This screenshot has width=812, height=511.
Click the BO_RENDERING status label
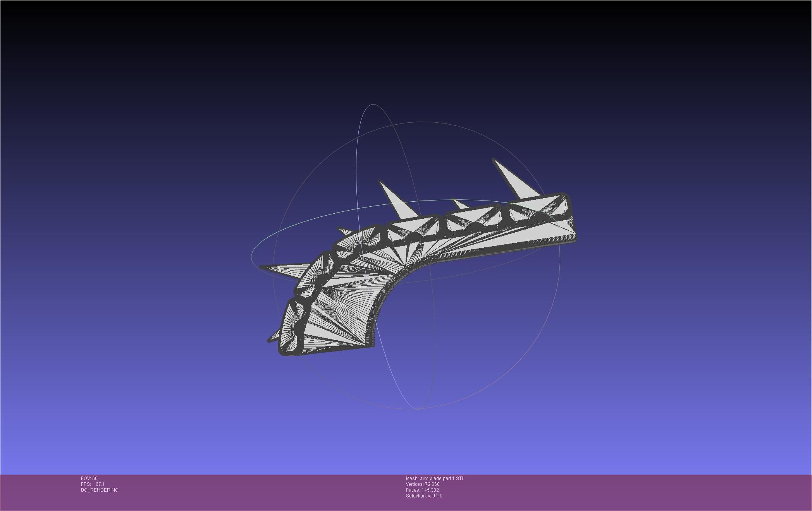pyautogui.click(x=100, y=490)
